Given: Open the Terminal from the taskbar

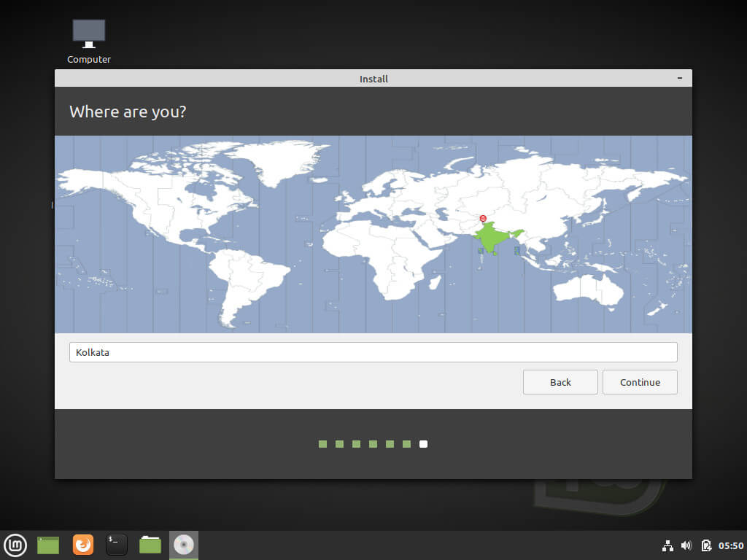Looking at the screenshot, I should 117,545.
